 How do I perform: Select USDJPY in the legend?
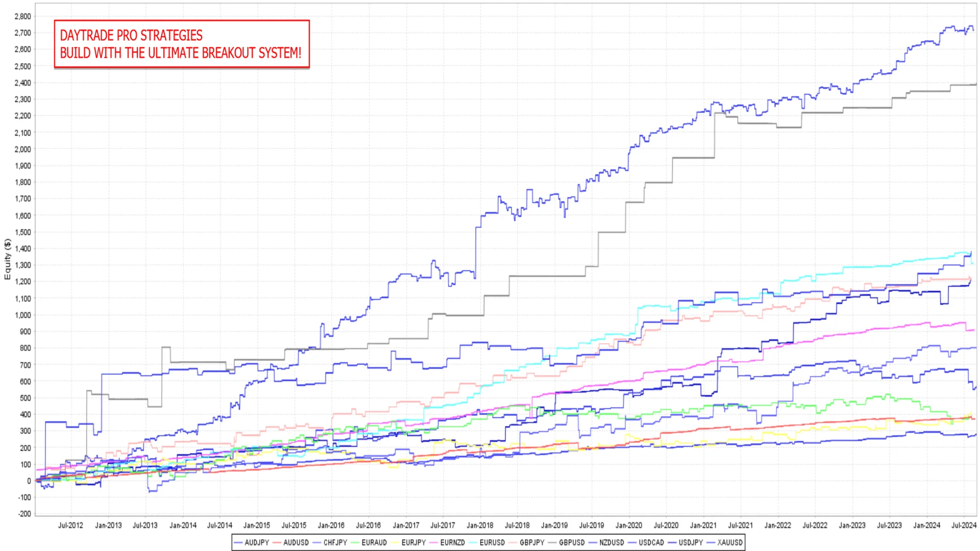click(685, 542)
